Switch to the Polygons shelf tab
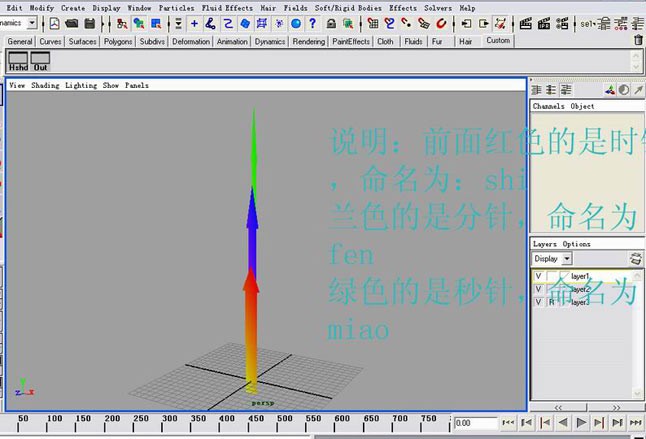Screen dimensions: 646x439 118,41
